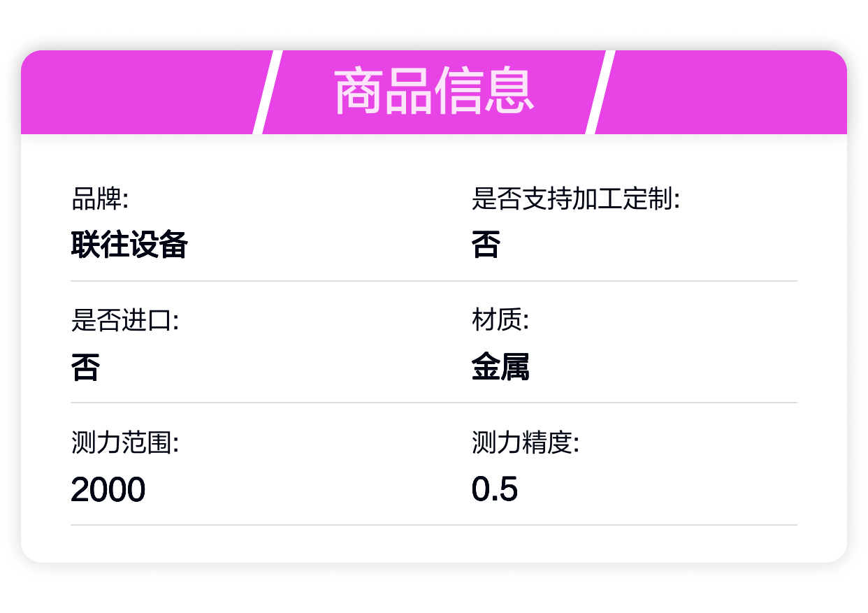Screen dimensions: 868x613
Task: Click the white slash right of 商品信息
Action: click(x=600, y=92)
